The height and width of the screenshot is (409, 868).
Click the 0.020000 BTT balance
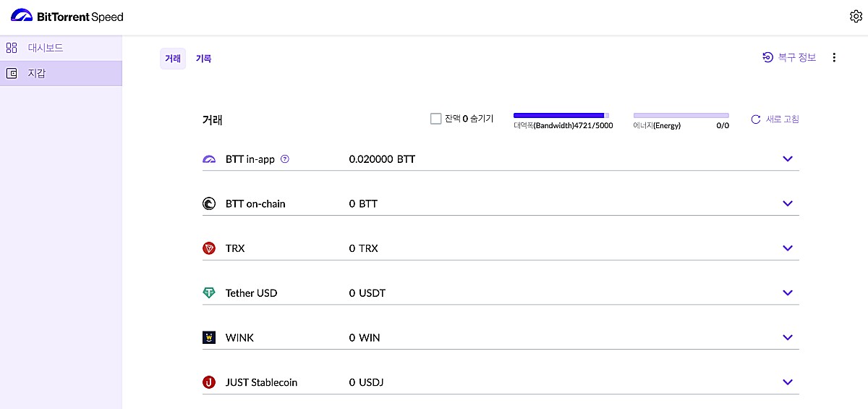382,159
